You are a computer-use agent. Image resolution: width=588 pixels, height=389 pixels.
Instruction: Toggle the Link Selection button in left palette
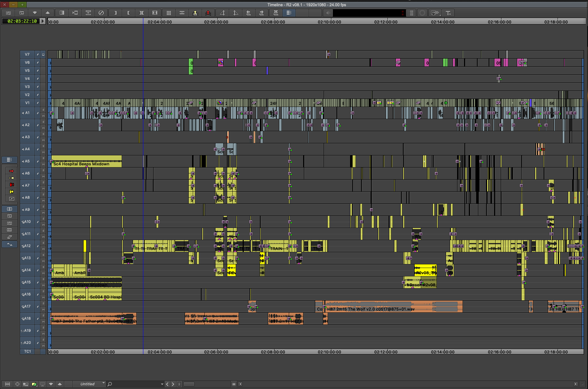[10, 209]
